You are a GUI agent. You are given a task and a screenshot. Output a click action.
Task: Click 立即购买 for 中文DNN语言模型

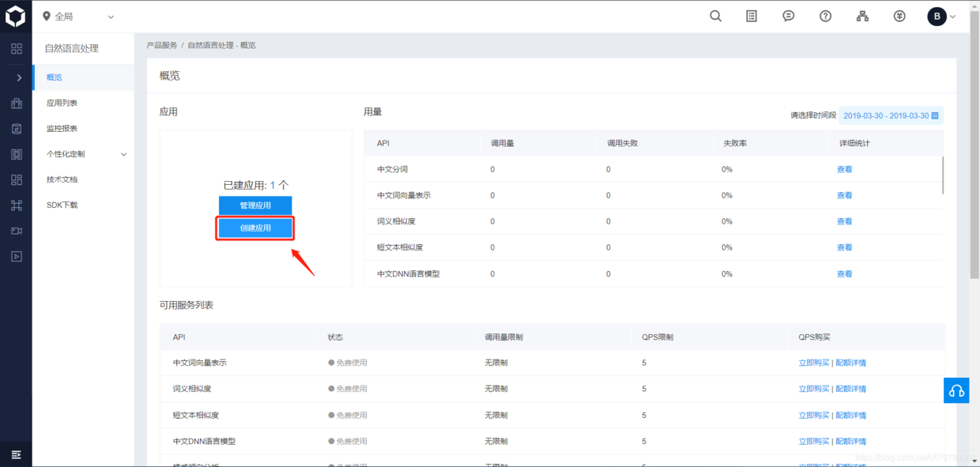click(x=814, y=441)
